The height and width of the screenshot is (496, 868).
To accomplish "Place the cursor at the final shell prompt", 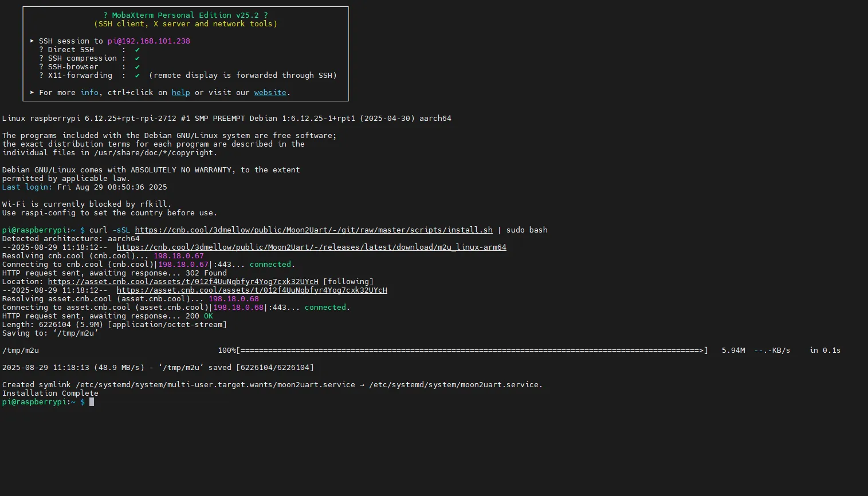I will [x=92, y=402].
